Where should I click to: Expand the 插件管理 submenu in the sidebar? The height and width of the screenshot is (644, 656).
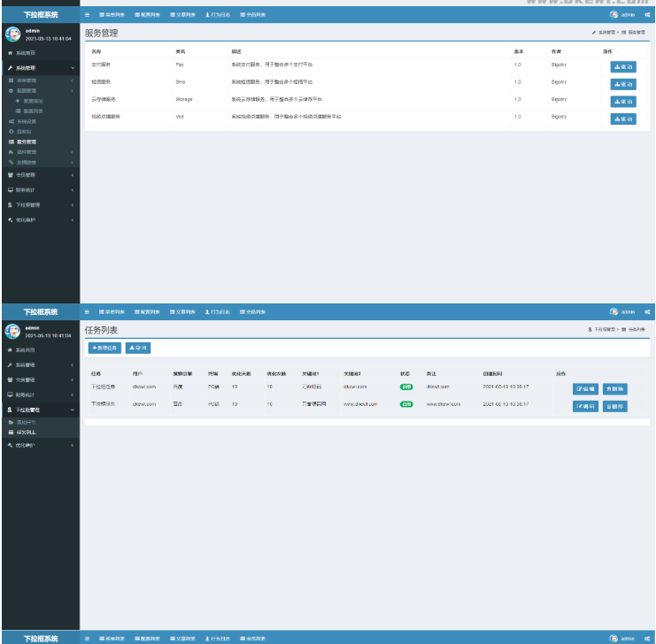click(27, 151)
